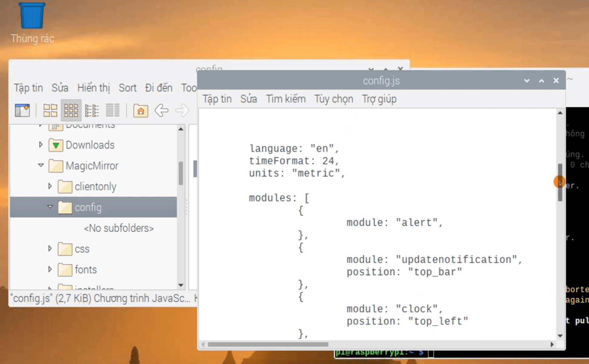
Task: Expand the css folder
Action: pos(50,249)
